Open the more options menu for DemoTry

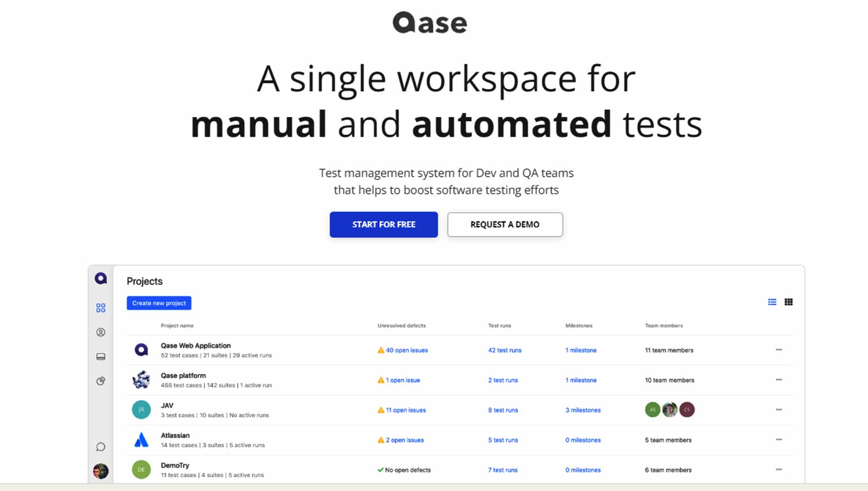[x=778, y=470]
